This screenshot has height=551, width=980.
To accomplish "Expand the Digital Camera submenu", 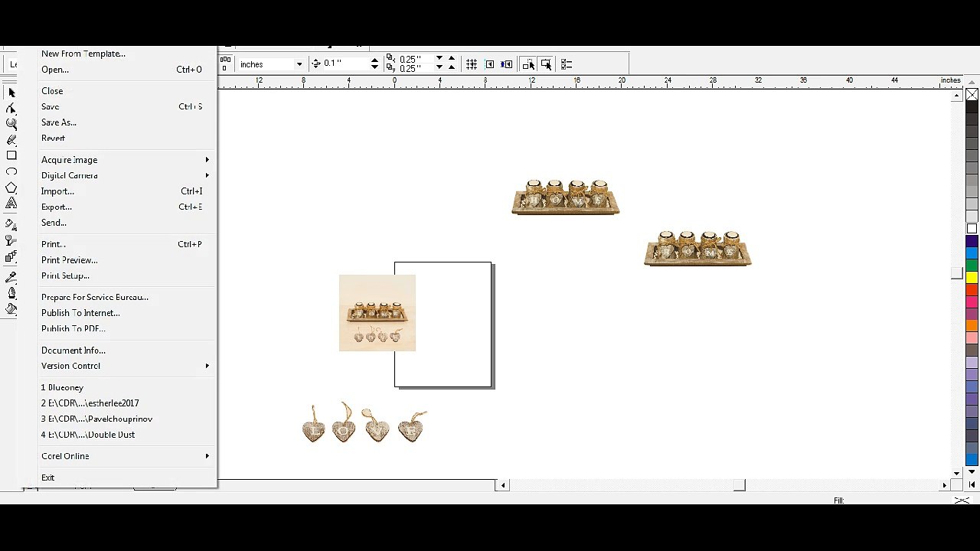I will coord(125,175).
